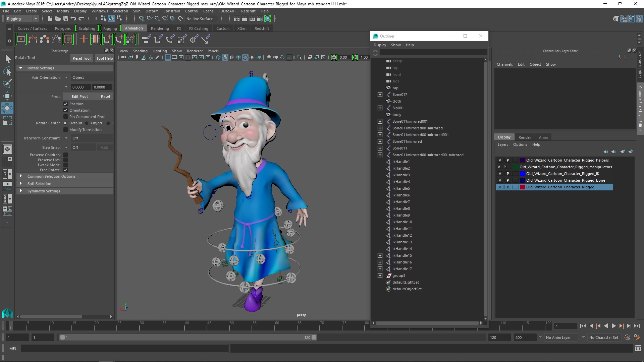Collapse the Rotate Settings section
The image size is (644, 362).
(21, 68)
